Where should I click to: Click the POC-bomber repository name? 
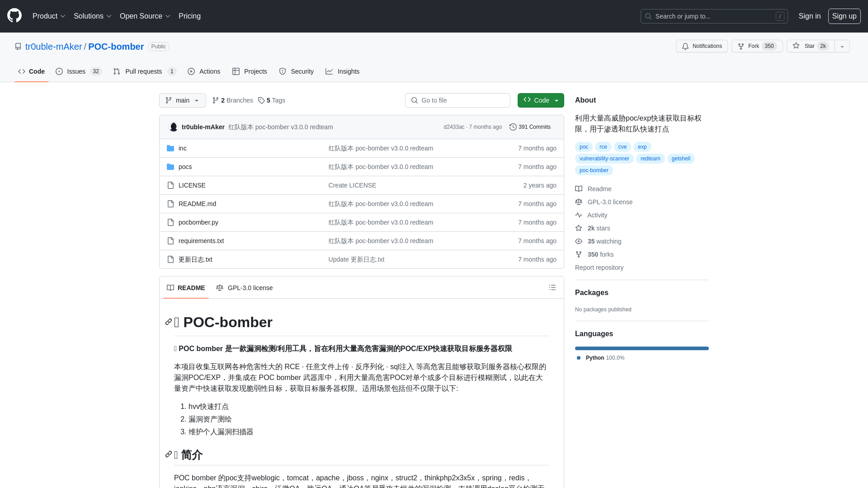116,47
